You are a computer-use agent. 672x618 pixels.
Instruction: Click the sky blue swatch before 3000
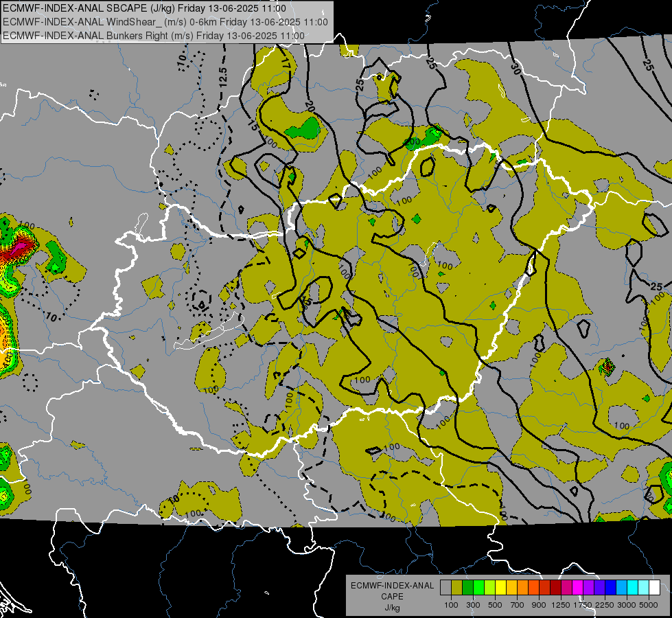[x=621, y=588]
